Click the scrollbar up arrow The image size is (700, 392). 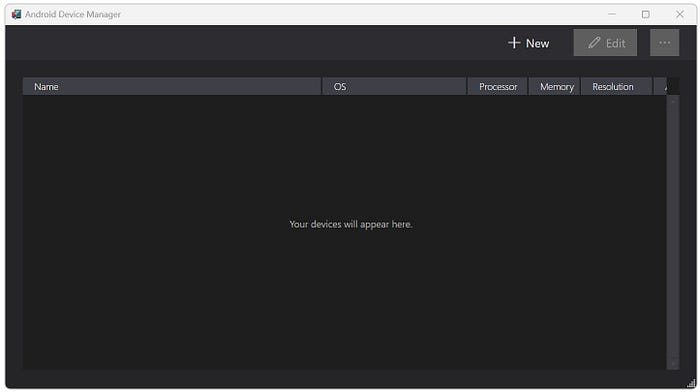pyautogui.click(x=673, y=102)
